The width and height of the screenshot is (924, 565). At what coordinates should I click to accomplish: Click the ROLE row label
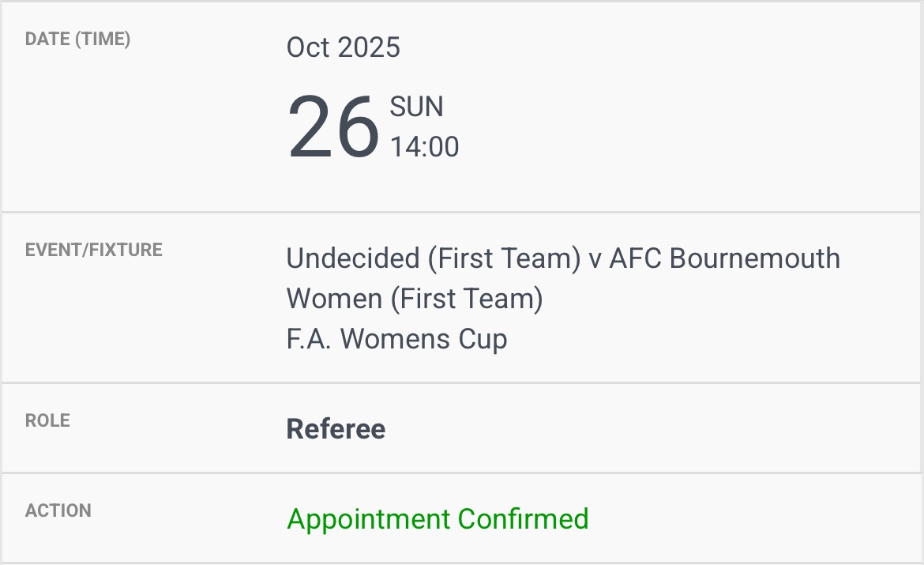(47, 420)
